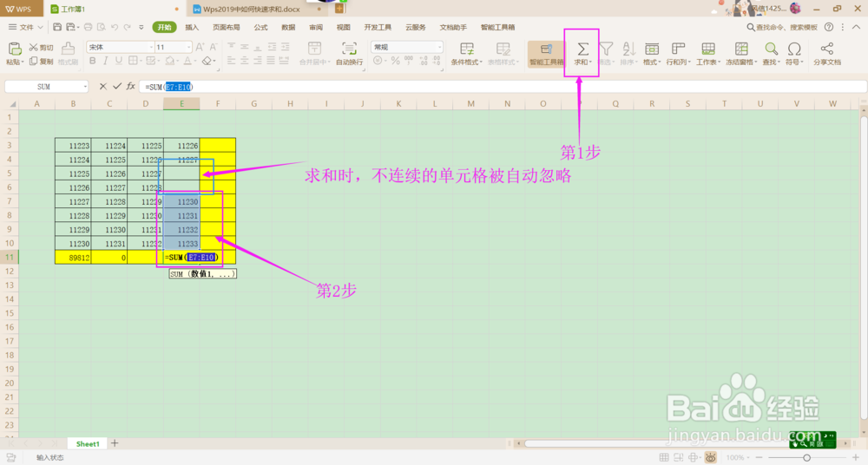Toggle Underline formatting
Screen dimensions: 868x465
click(x=118, y=61)
